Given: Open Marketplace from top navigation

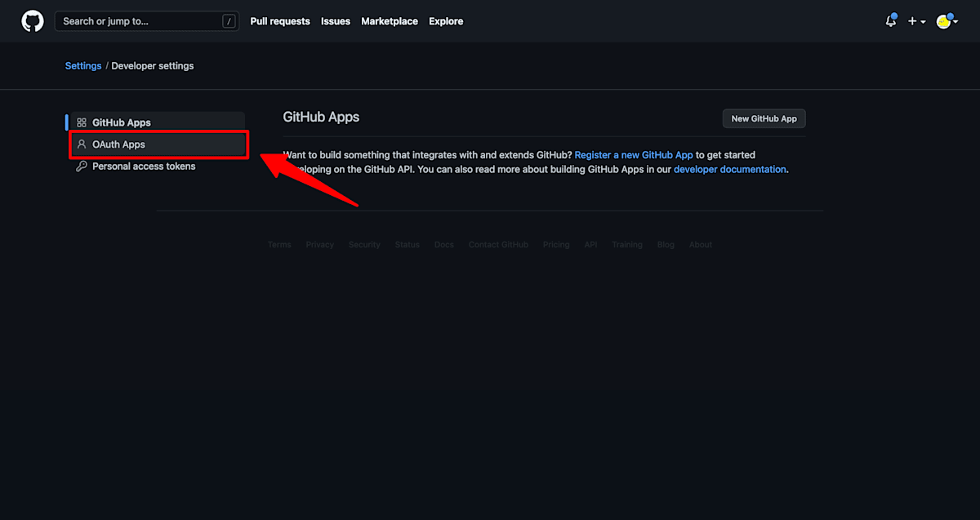Looking at the screenshot, I should pyautogui.click(x=390, y=21).
